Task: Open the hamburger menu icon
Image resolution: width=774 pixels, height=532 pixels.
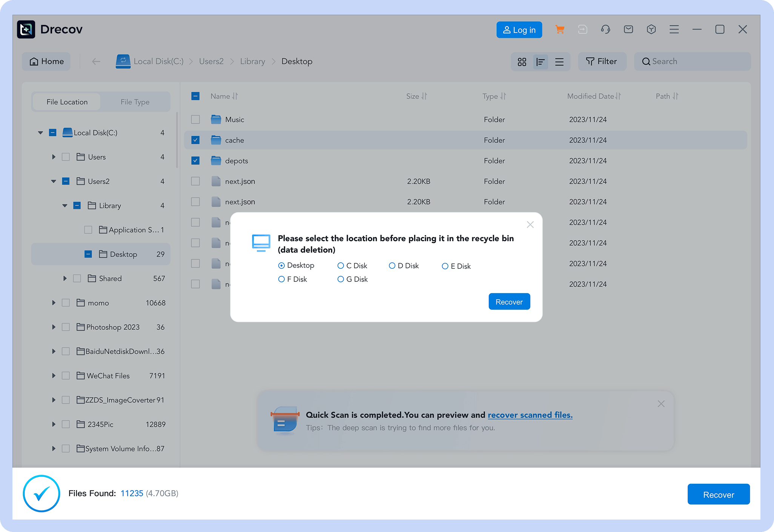Action: 674,29
